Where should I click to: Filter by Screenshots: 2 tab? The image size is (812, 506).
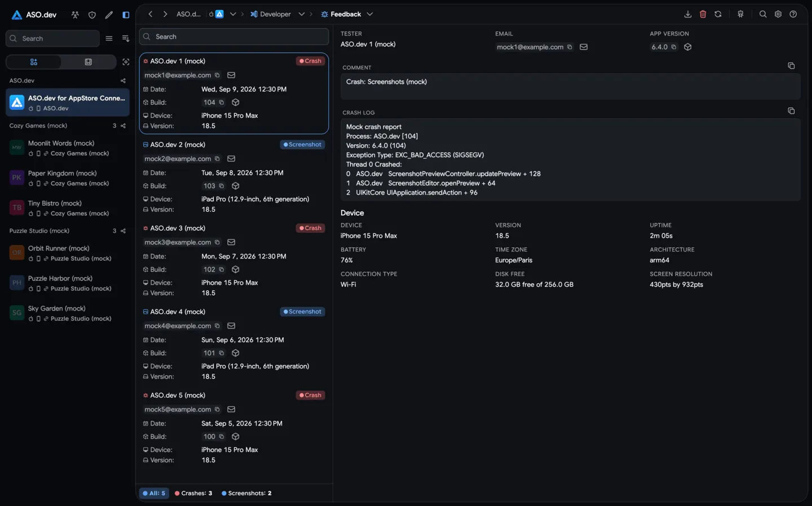246,493
